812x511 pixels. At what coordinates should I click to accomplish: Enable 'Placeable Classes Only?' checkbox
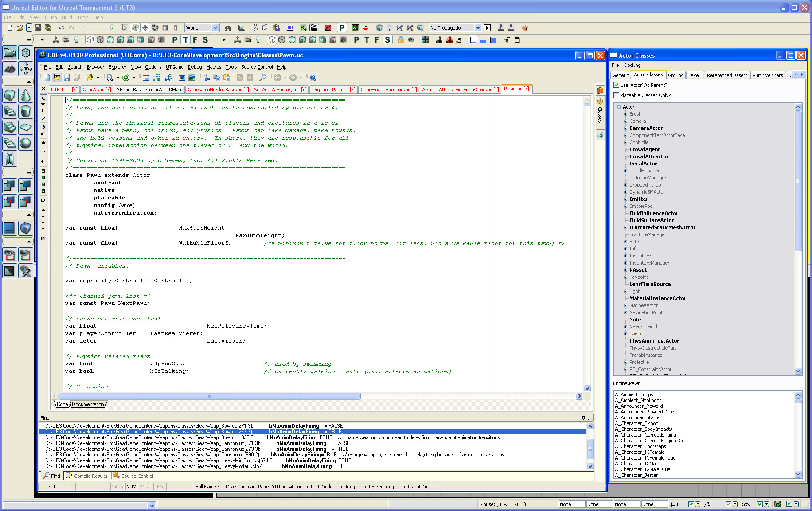click(616, 95)
